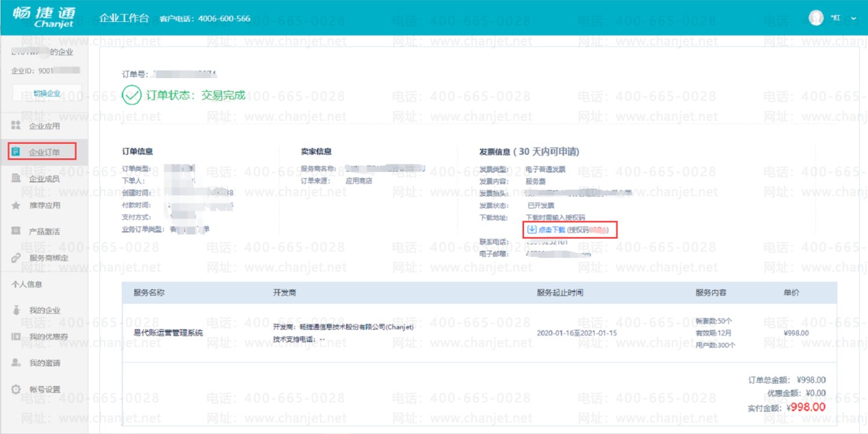Click the 企业工作台 header title

[x=124, y=19]
